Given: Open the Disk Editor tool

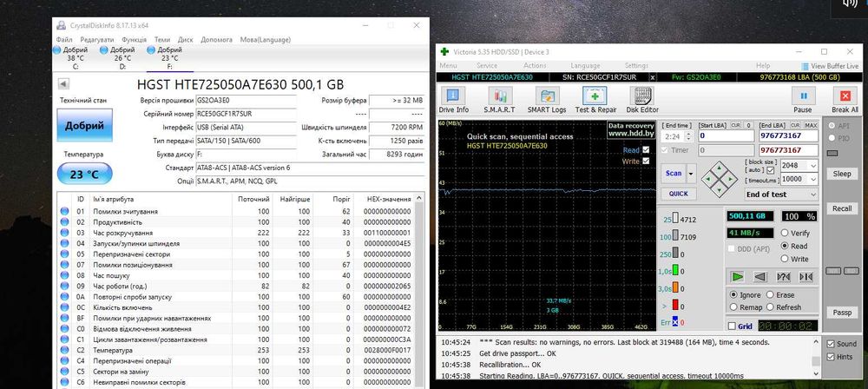Looking at the screenshot, I should pos(642,101).
